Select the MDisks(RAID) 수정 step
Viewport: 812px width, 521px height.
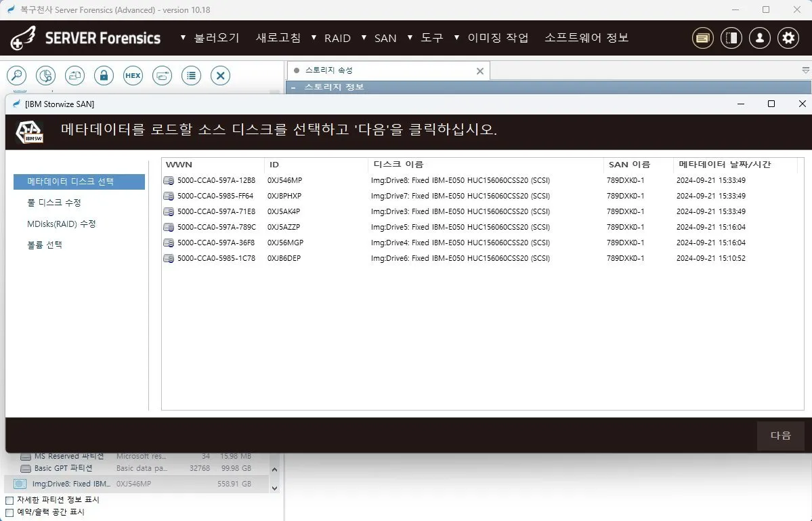(61, 224)
